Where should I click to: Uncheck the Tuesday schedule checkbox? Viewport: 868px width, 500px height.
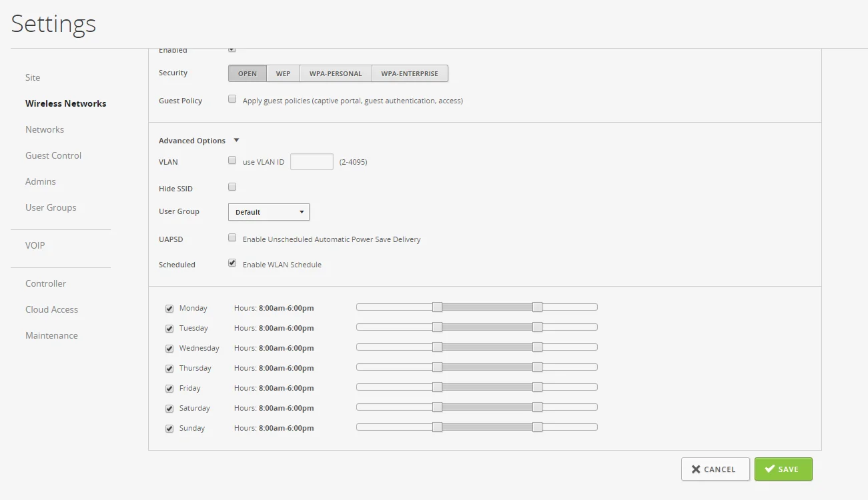click(x=169, y=329)
